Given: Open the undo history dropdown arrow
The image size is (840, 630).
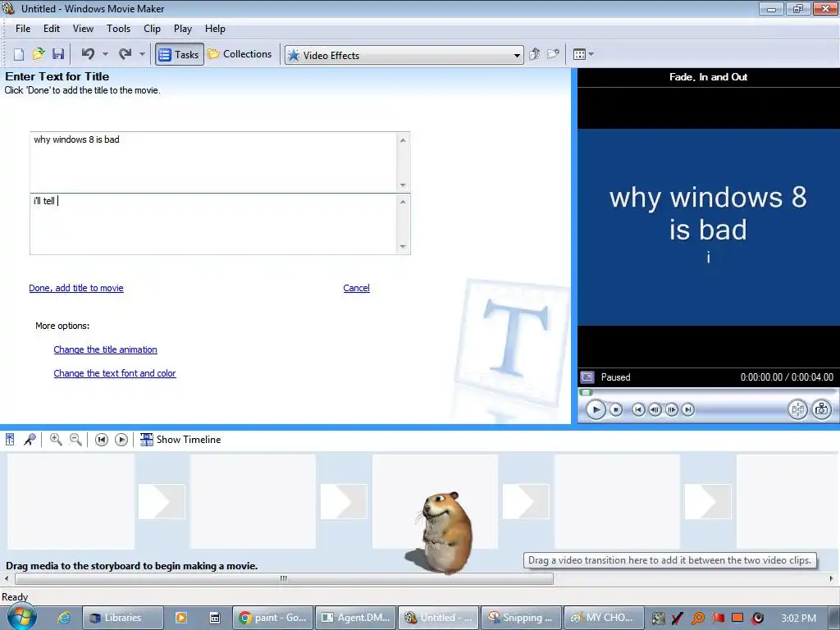Looking at the screenshot, I should 105,54.
